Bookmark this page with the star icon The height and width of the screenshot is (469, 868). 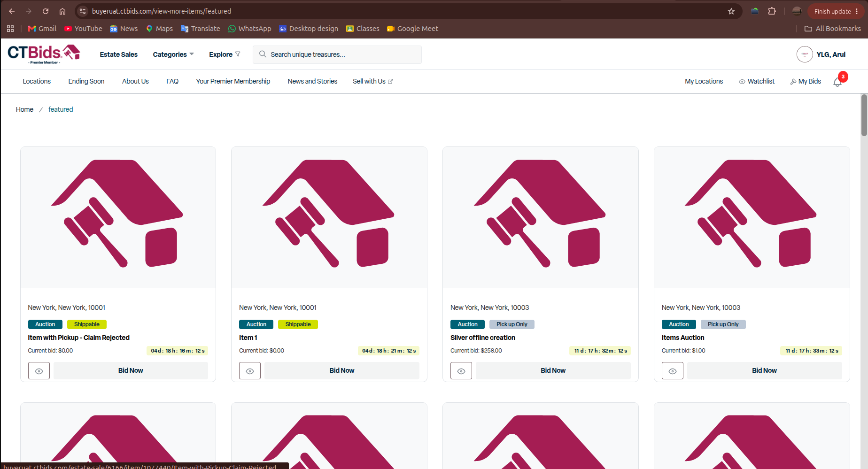click(x=731, y=11)
